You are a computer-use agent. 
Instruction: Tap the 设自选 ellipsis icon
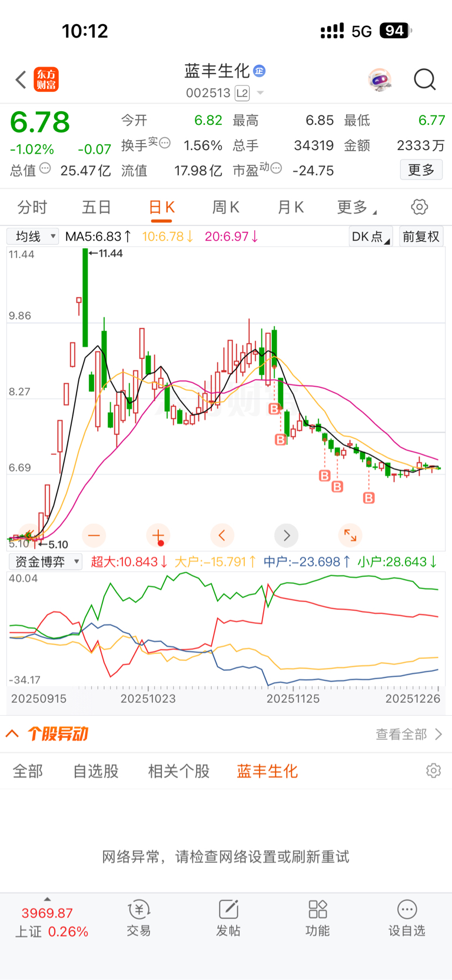tap(407, 909)
